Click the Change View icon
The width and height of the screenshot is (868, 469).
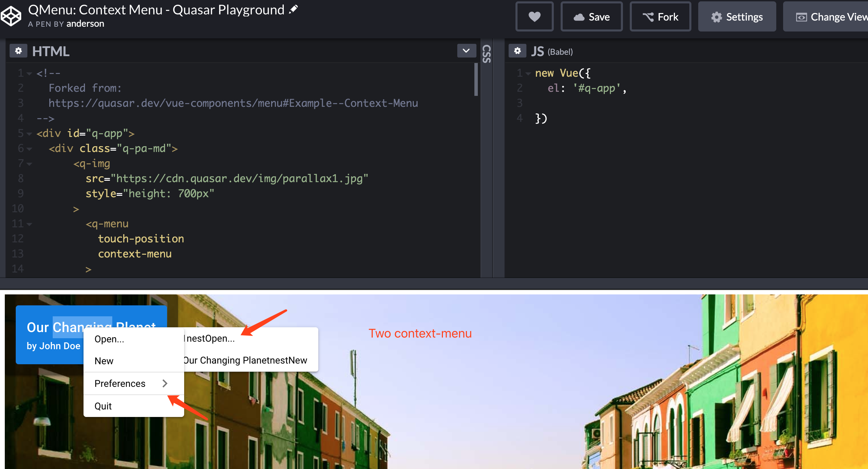tap(802, 16)
